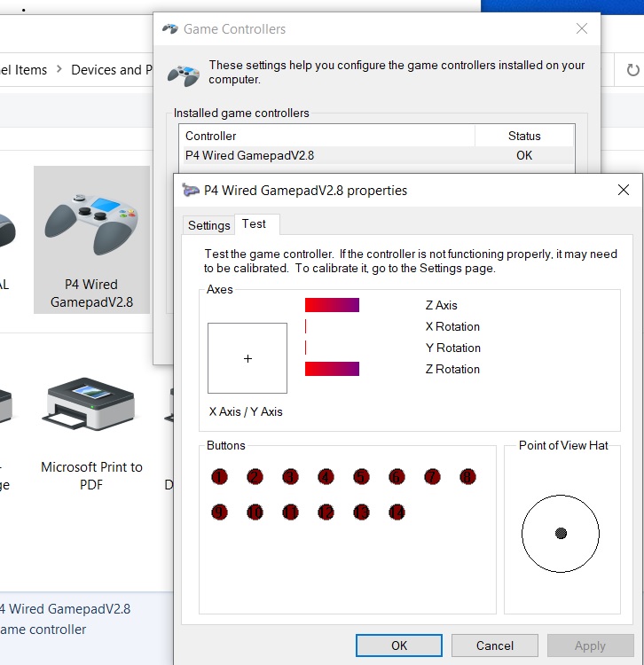Click Y Rotation label
Viewport: 644px width, 665px height.
tap(452, 348)
